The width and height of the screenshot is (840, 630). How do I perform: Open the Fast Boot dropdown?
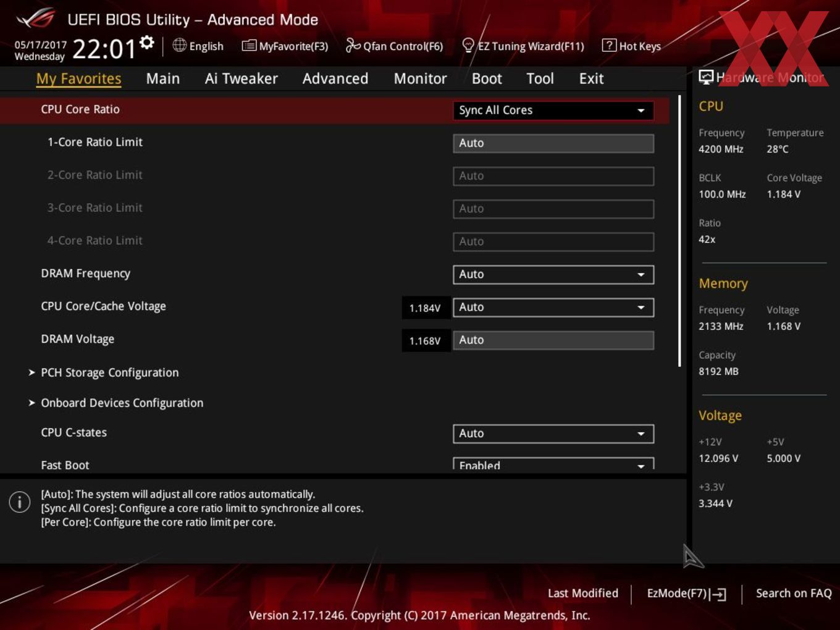tap(553, 464)
